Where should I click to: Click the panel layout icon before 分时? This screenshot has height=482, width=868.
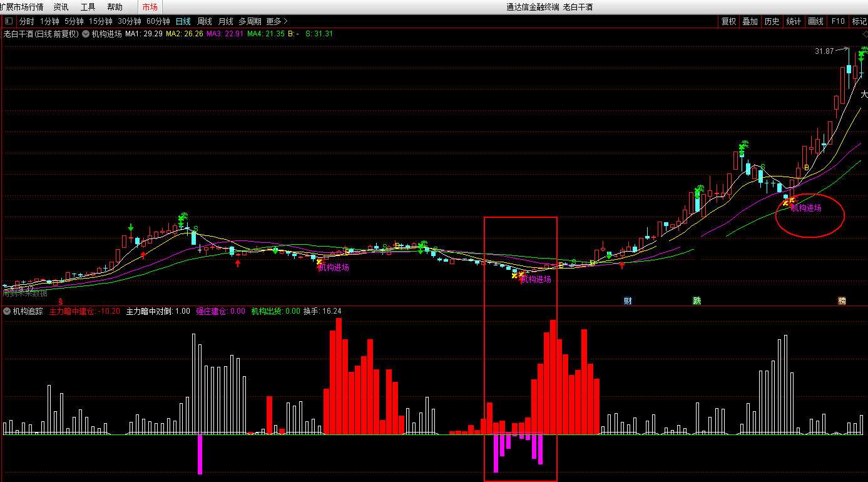pyautogui.click(x=9, y=21)
